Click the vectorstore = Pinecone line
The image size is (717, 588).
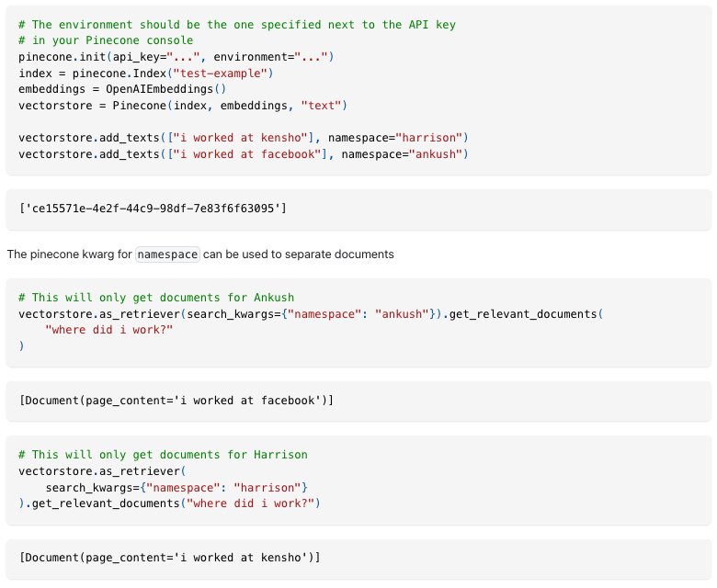[183, 106]
